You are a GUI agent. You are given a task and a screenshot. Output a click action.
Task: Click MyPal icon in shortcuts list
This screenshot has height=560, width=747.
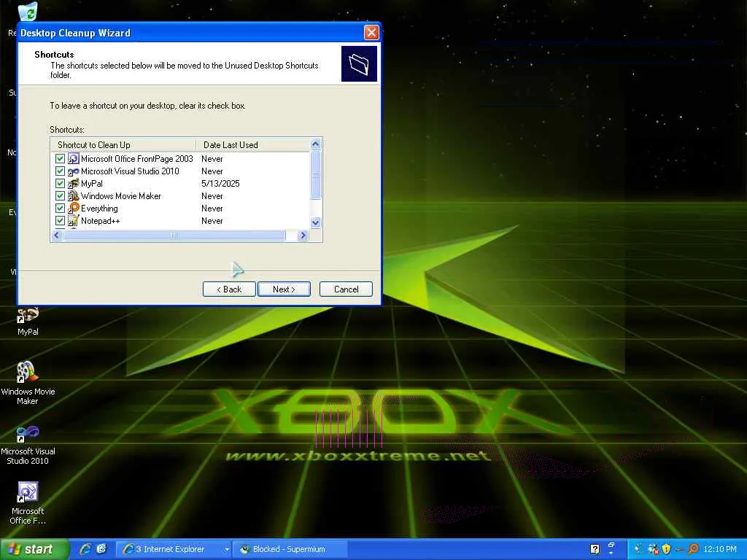point(74,183)
